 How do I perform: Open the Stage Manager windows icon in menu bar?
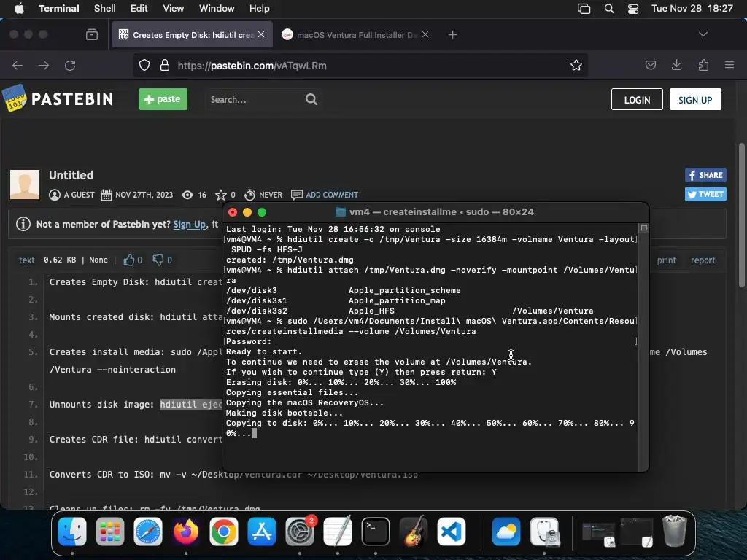[x=584, y=9]
